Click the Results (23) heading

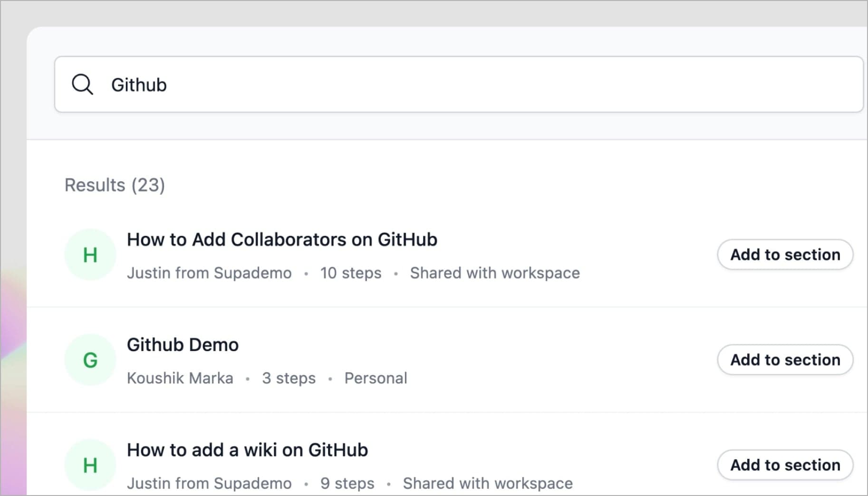point(115,185)
